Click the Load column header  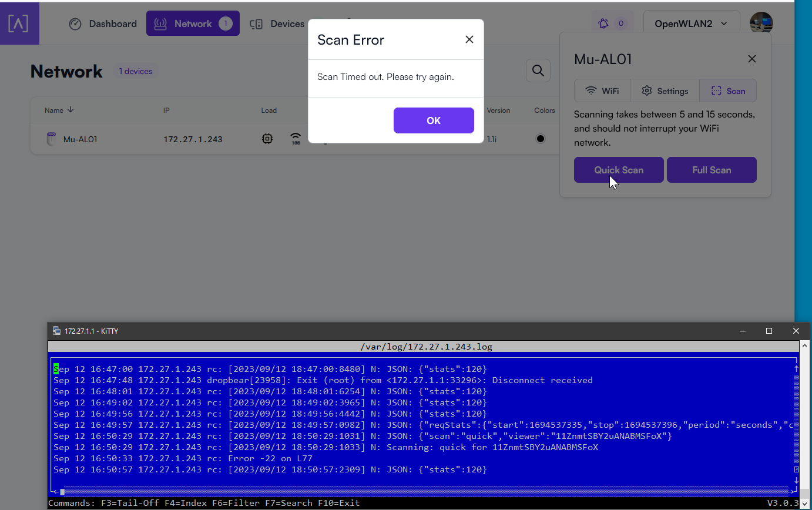[269, 110]
